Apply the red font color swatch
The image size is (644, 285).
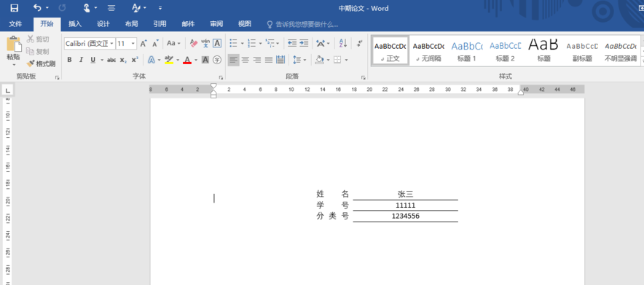point(187,60)
